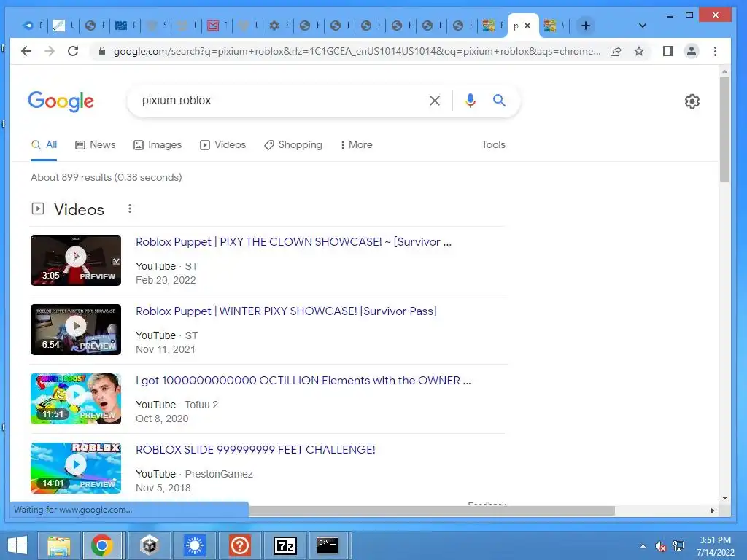747x560 pixels.
Task: Click the scroll right arrow
Action: click(712, 510)
